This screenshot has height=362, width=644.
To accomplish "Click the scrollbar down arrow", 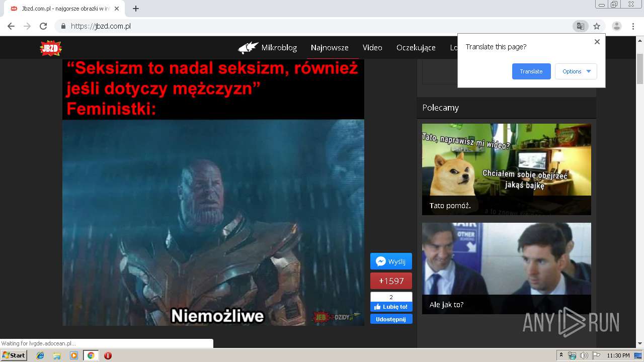I will click(640, 343).
